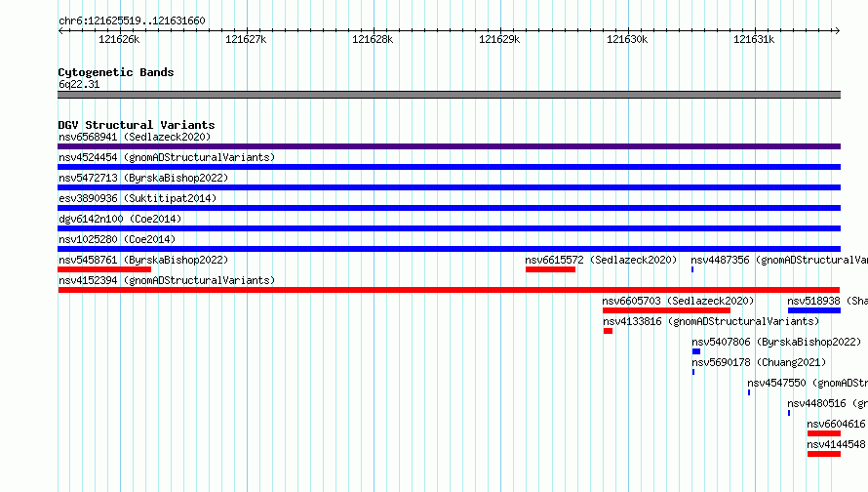The image size is (868, 492).
Task: Click the nsv4152394 (gnomADStructuralVariants) label
Action: coord(167,280)
